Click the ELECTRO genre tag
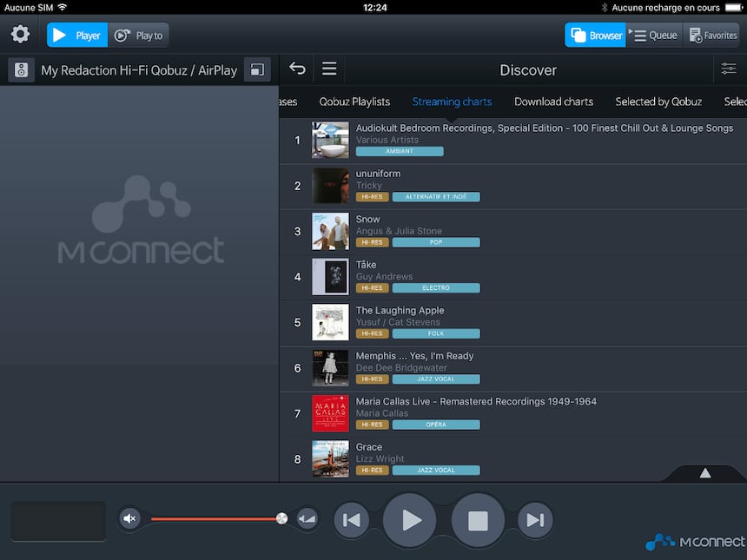 (x=436, y=288)
